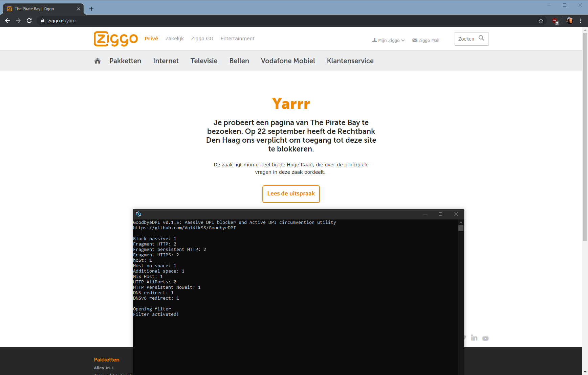Viewport: 588px width, 375px height.
Task: Go forward in browser history
Action: [18, 21]
